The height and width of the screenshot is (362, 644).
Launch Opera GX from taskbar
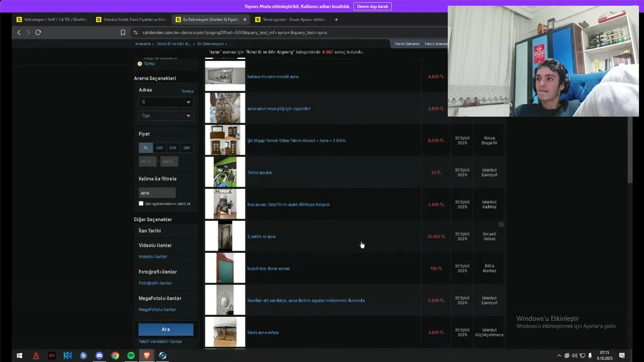coord(51,355)
